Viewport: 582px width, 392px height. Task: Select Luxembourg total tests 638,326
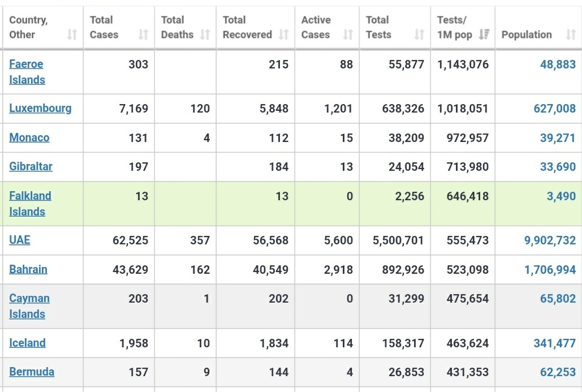tap(403, 109)
